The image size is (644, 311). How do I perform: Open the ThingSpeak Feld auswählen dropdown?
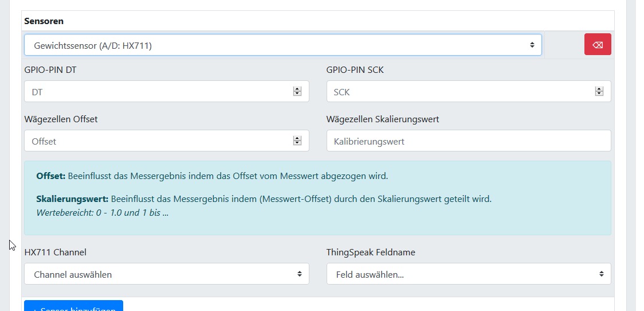468,274
